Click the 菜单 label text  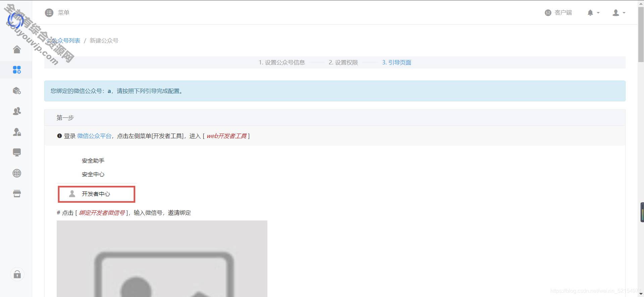[63, 13]
